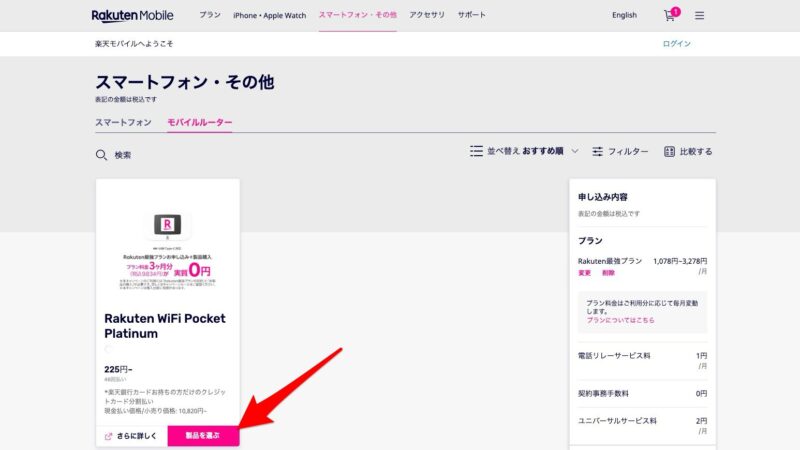Open the プラン menu
This screenshot has height=450, width=800.
210,15
